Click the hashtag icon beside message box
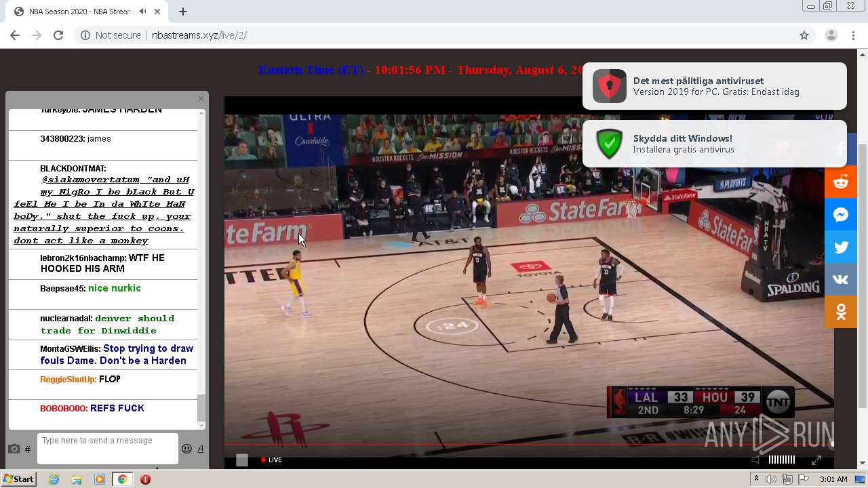 28,449
